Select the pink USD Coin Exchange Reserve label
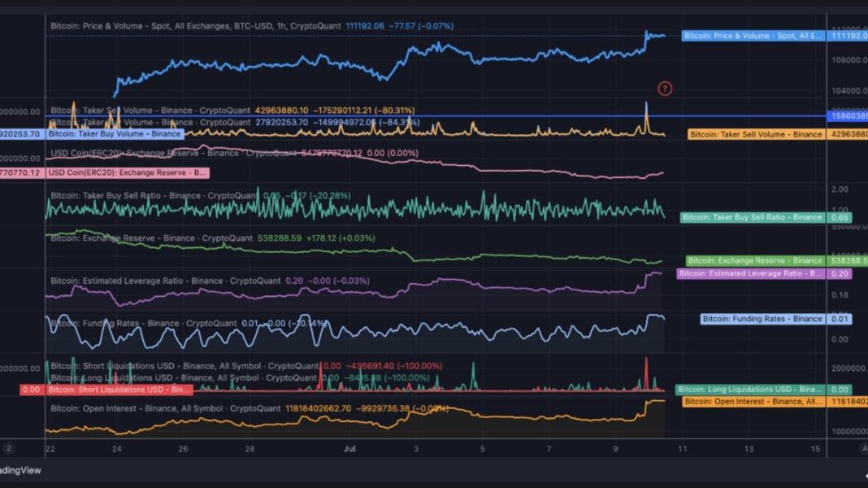Viewport: 868px width, 488px height. click(128, 172)
